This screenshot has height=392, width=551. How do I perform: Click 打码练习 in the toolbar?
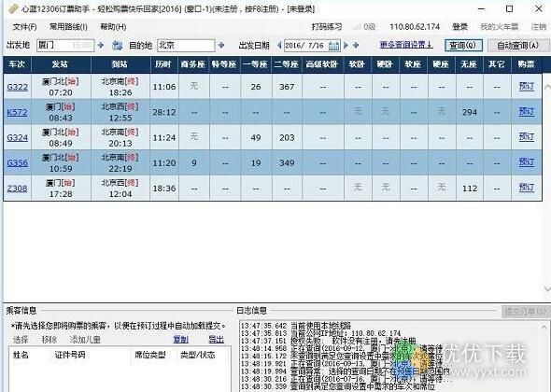327,27
